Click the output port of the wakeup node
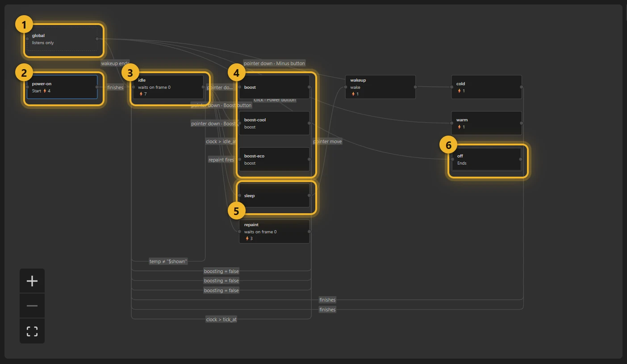The height and width of the screenshot is (364, 627). (x=415, y=87)
